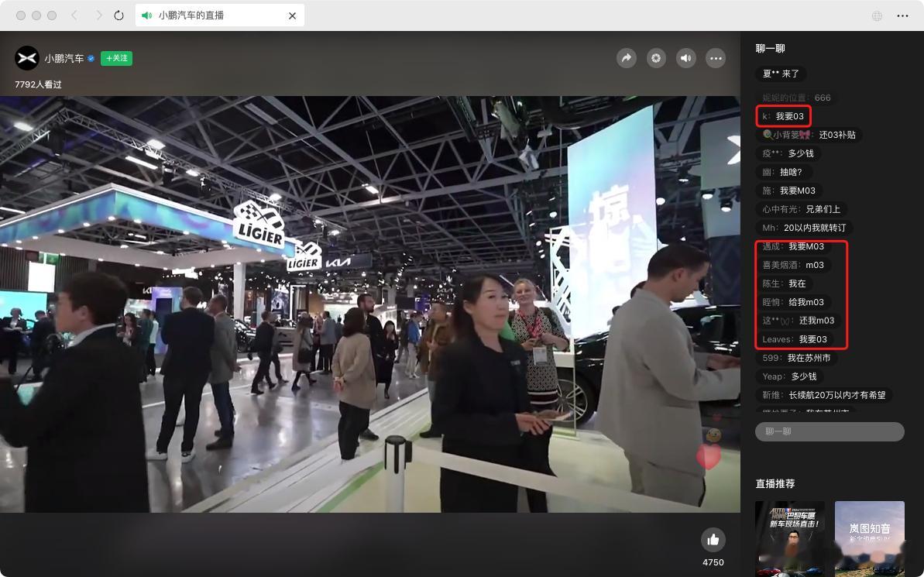Viewport: 924px width, 577px height.
Task: Click the 小鹏汽车 channel name
Action: pyautogui.click(x=64, y=58)
